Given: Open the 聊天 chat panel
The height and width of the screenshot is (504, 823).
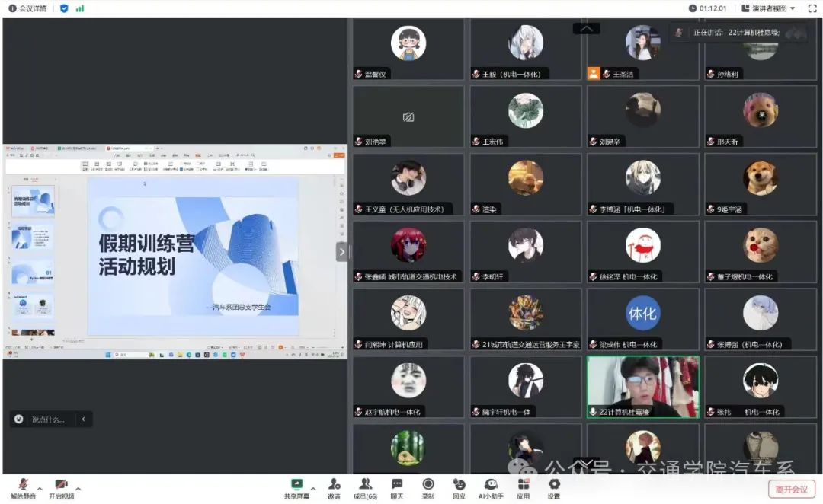Looking at the screenshot, I should (x=397, y=487).
